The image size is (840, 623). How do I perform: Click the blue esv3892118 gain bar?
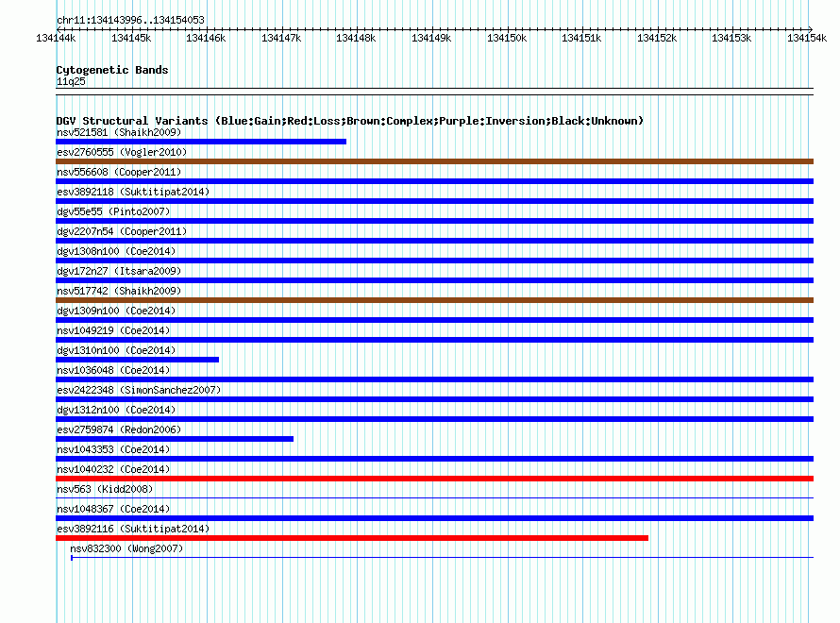click(x=434, y=201)
